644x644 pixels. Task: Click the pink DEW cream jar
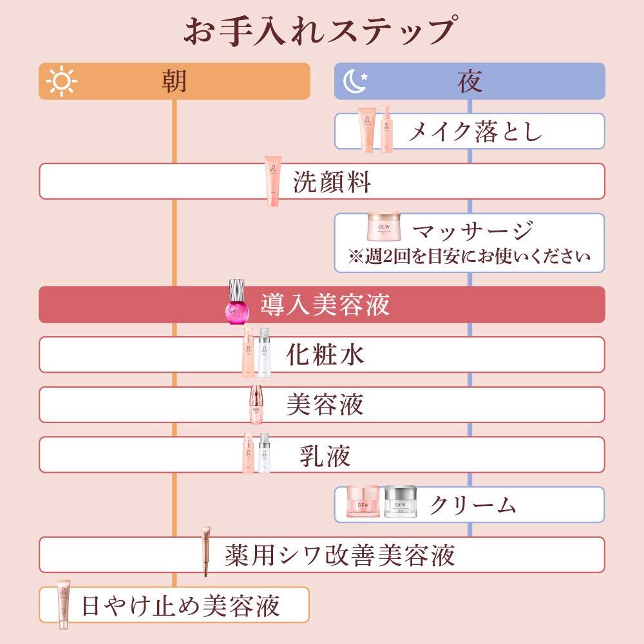tap(364, 503)
